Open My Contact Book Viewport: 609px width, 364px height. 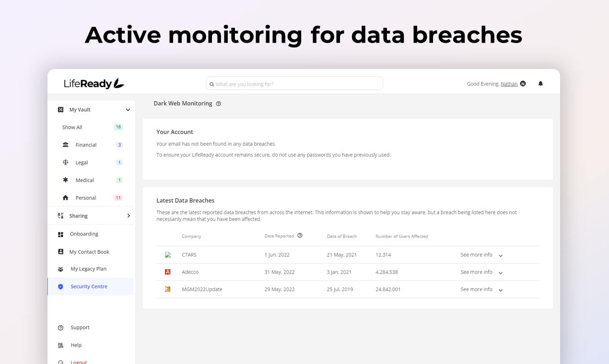point(89,252)
